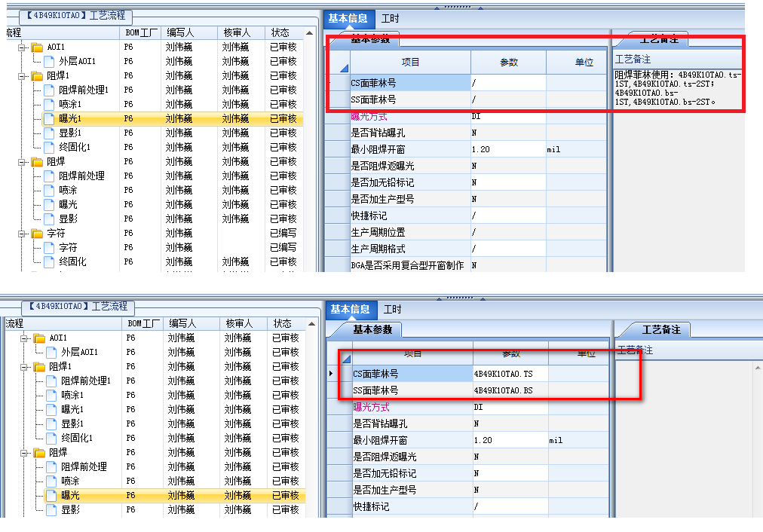The width and height of the screenshot is (763, 532).
Task: Click 外层AOI1 document icon in lower window
Action: pyautogui.click(x=51, y=352)
